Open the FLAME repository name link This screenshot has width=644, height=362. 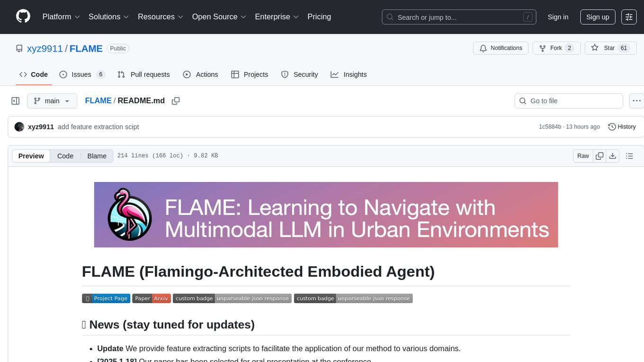coord(86,48)
